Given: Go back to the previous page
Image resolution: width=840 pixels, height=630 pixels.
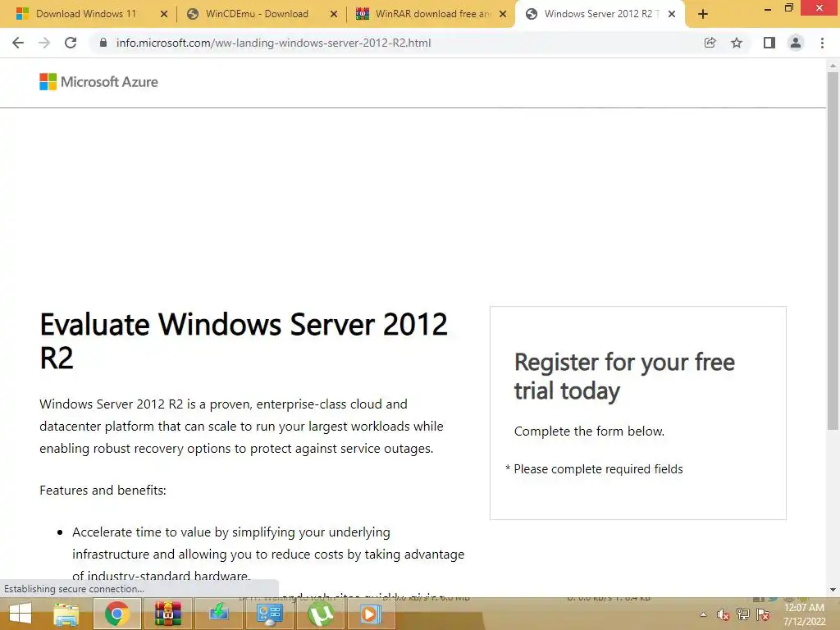Looking at the screenshot, I should (18, 43).
